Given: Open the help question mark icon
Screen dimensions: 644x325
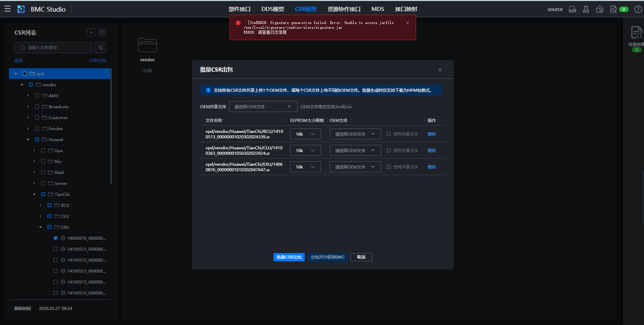Looking at the screenshot, I should [x=638, y=9].
